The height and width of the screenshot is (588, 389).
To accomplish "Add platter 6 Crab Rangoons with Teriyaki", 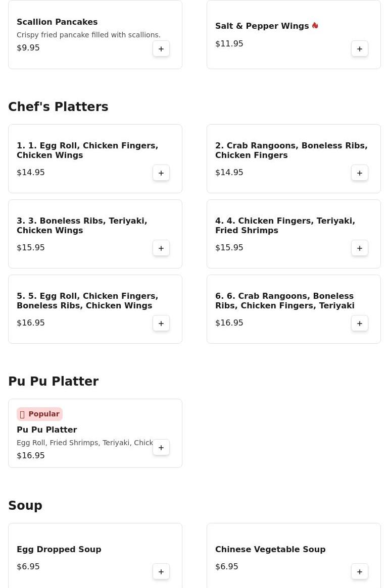I will 359,323.
